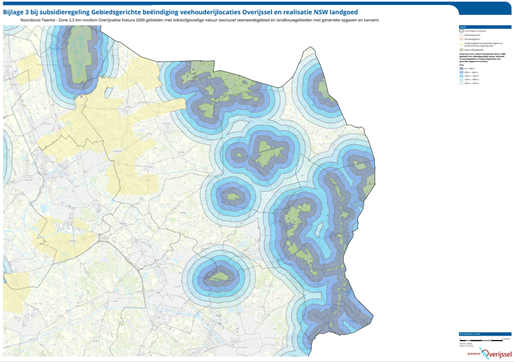Viewport: 514px width, 362px height.
Task: Click the bold zone description text in legend
Action: 482,58
